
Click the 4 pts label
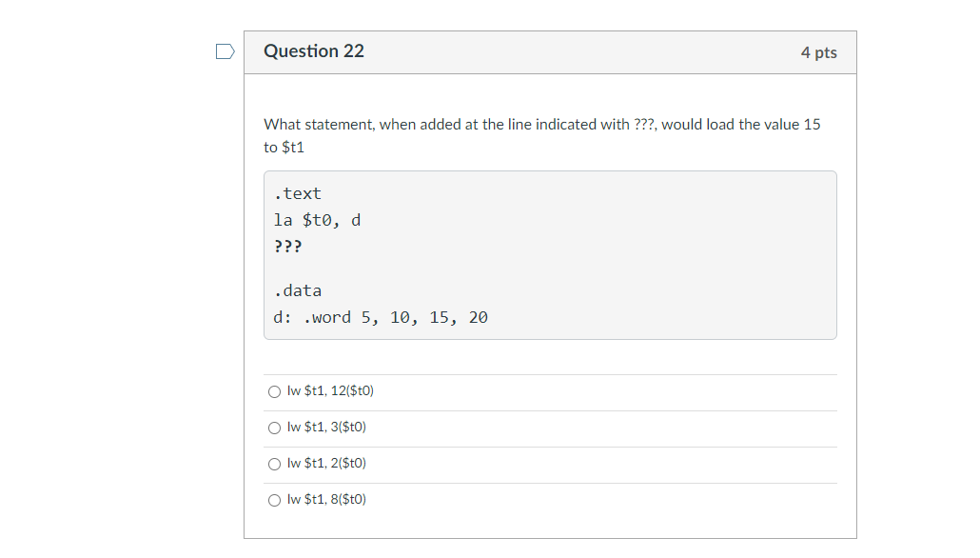point(820,52)
